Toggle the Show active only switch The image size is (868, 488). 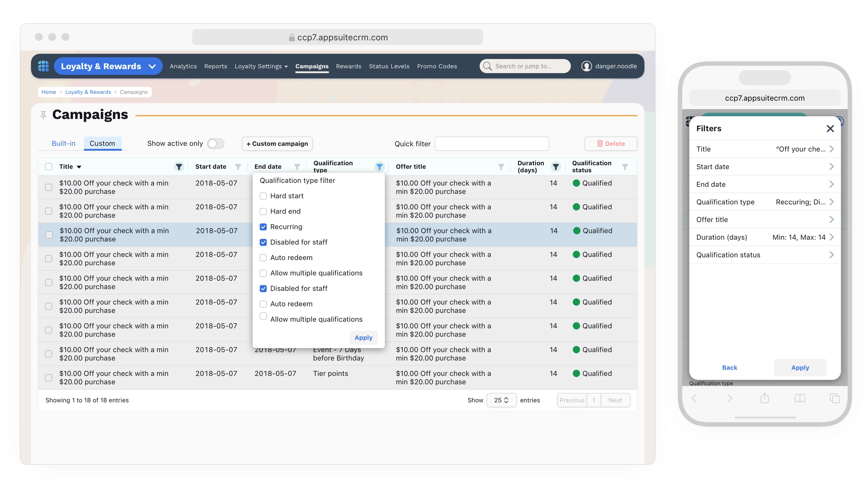[x=216, y=143]
